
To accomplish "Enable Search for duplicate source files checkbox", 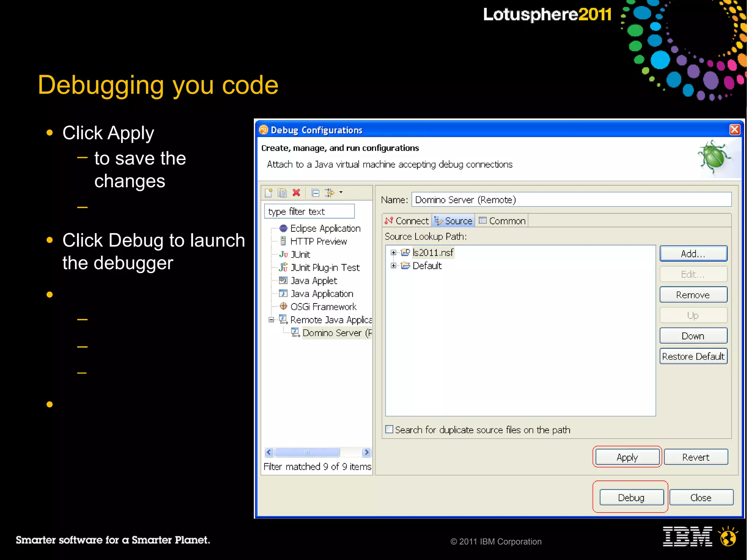I will [x=389, y=429].
